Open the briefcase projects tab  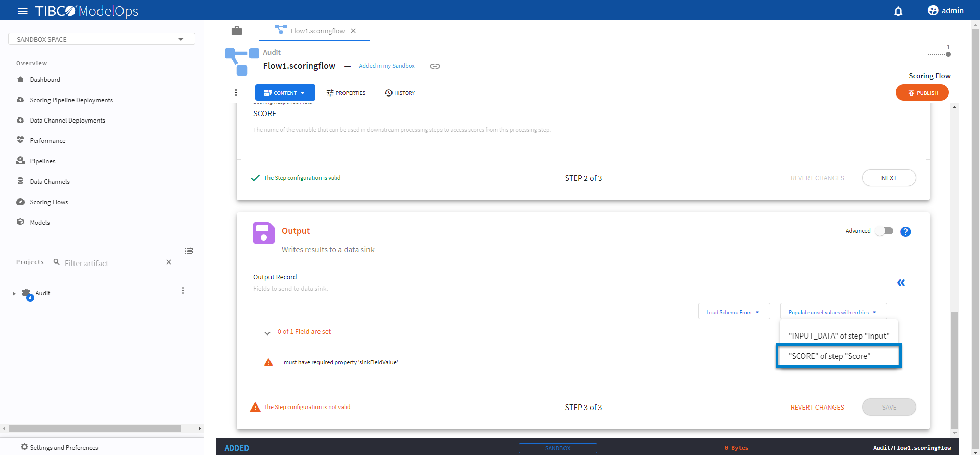(x=237, y=31)
